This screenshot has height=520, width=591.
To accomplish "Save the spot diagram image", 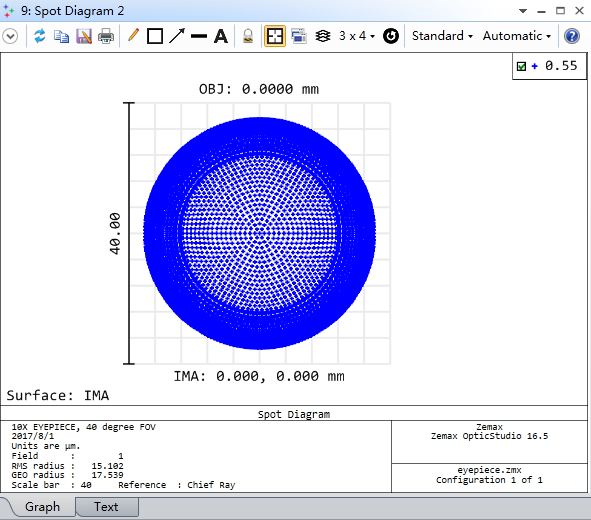I will click(84, 37).
